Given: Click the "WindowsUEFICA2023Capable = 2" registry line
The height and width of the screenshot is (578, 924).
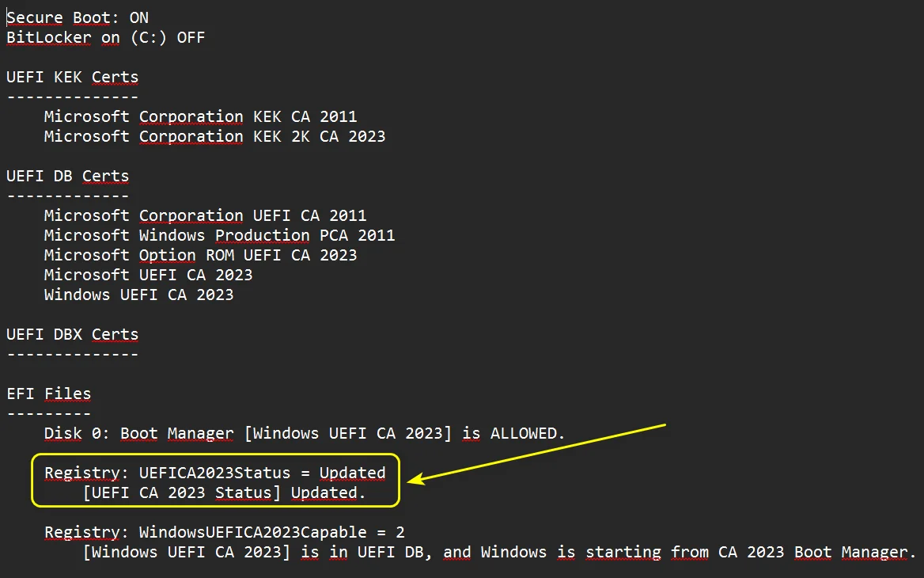Looking at the screenshot, I should pyautogui.click(x=225, y=533).
